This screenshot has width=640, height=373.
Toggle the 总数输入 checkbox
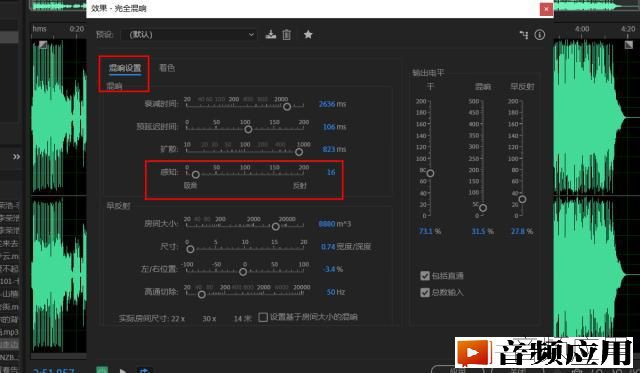(425, 292)
